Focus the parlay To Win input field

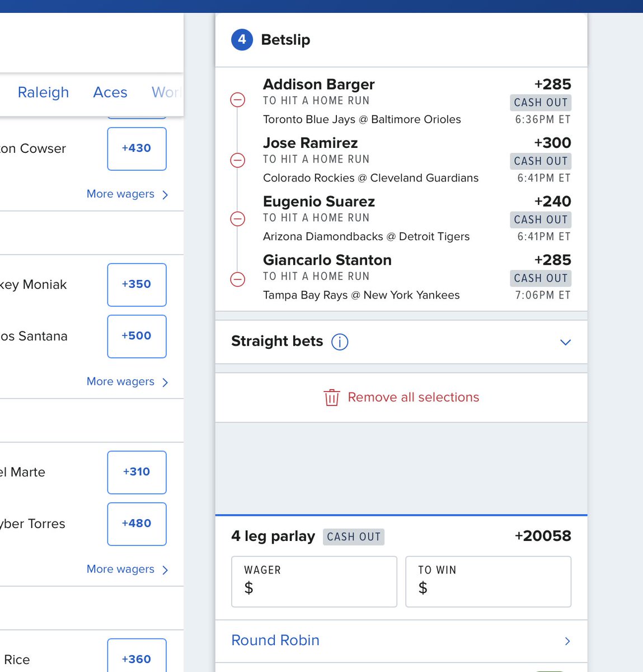(x=488, y=581)
